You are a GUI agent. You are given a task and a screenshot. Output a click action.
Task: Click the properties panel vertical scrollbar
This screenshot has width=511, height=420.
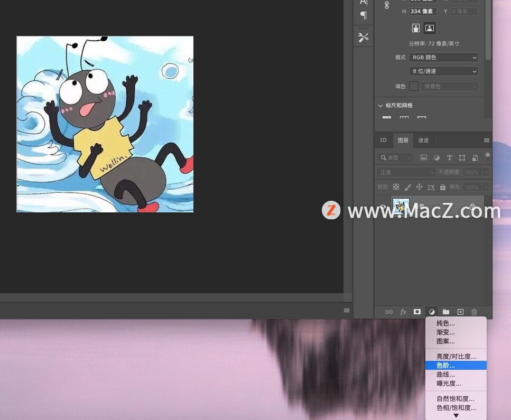click(488, 30)
